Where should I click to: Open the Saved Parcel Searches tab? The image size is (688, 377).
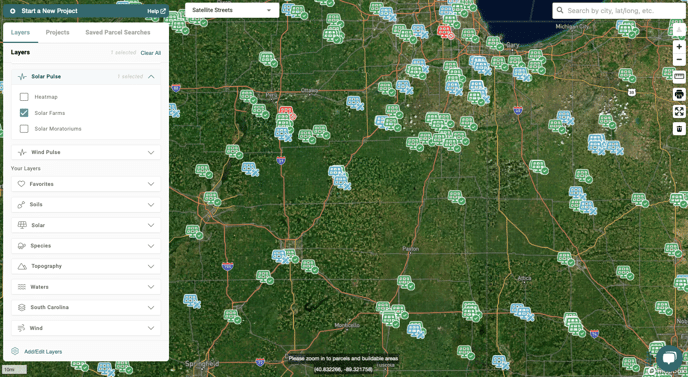tap(118, 32)
